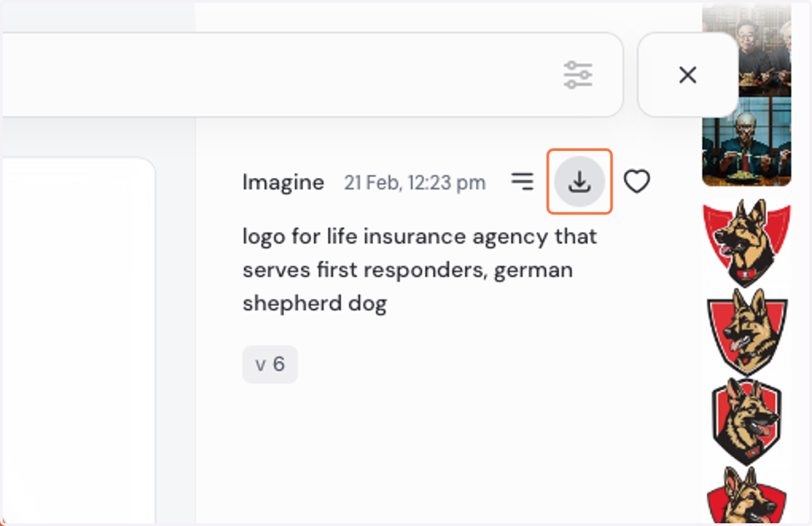The image size is (812, 526).
Task: Click the logo for life insurance prompt text
Action: [x=420, y=270]
